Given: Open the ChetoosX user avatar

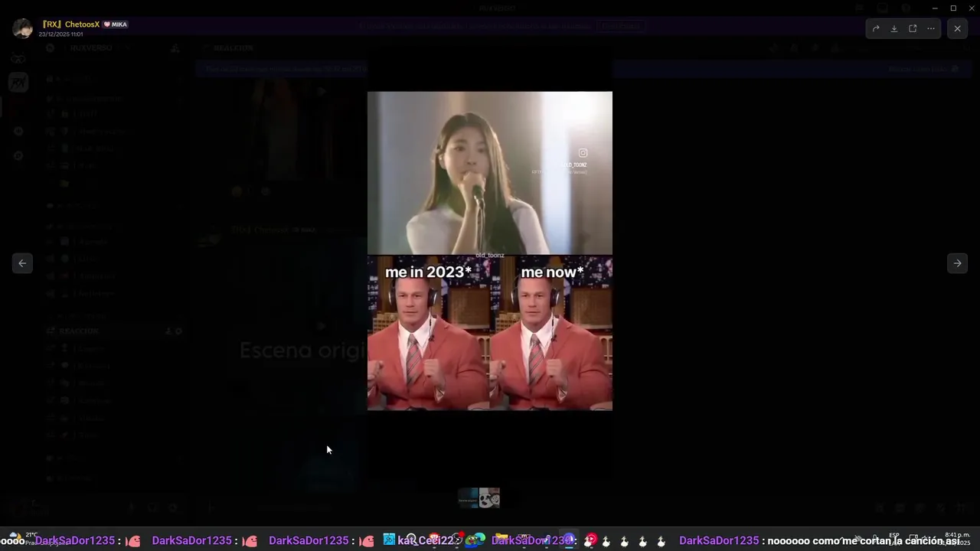Looking at the screenshot, I should (x=23, y=29).
